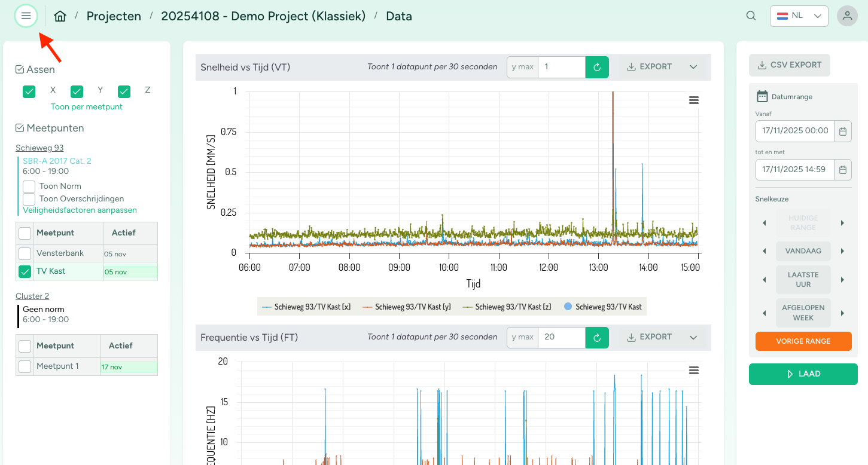Edit y max field of Snelheid chart
The image size is (868, 465).
click(561, 67)
